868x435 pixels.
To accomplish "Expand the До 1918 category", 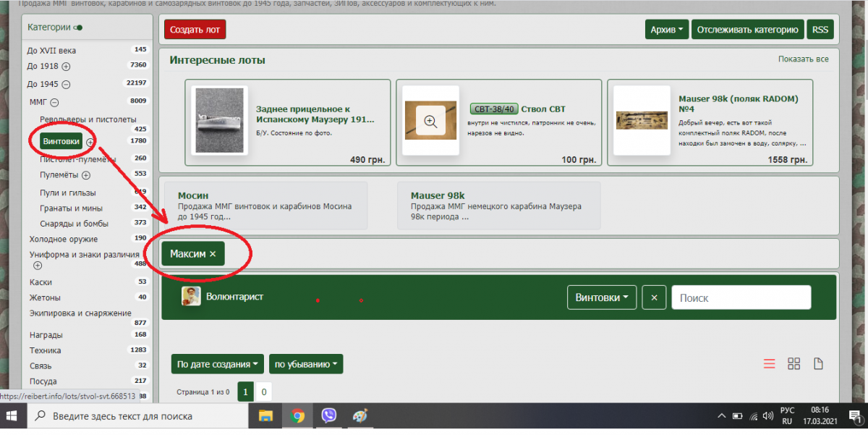I will click(66, 66).
